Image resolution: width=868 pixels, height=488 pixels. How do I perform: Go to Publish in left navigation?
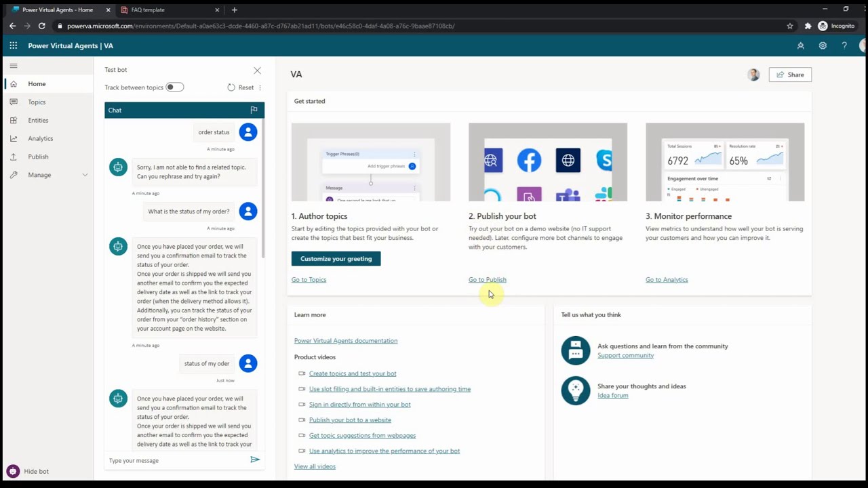[38, 157]
